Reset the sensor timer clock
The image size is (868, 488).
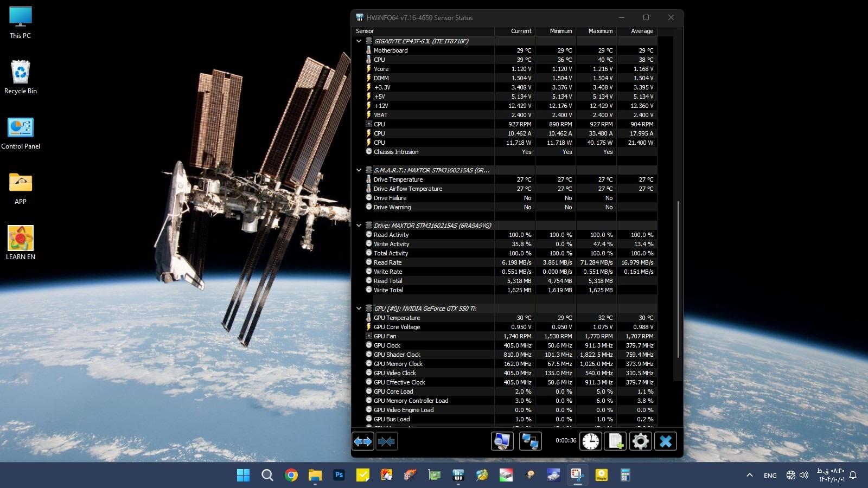(x=591, y=441)
